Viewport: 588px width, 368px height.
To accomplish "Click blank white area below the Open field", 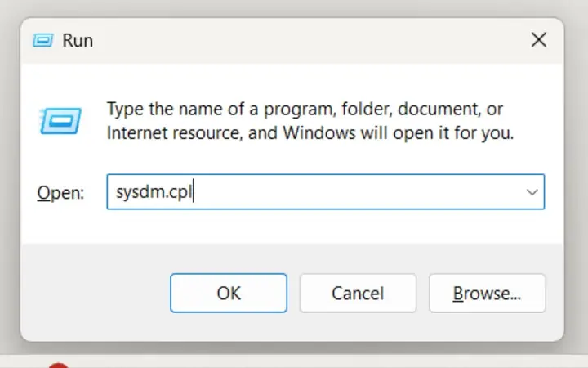I will point(292,227).
